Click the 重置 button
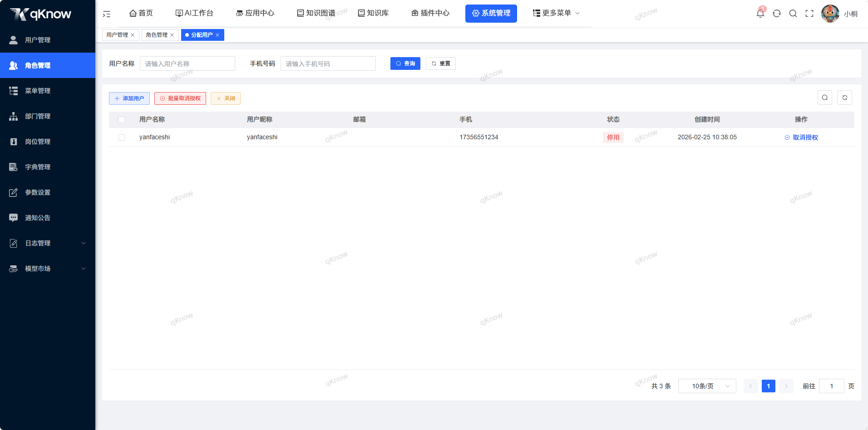 (441, 64)
